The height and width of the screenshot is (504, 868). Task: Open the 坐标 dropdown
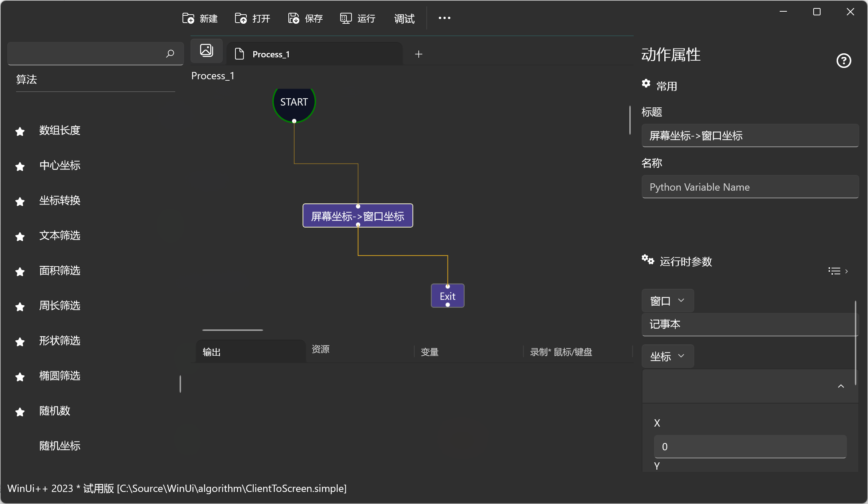point(667,356)
